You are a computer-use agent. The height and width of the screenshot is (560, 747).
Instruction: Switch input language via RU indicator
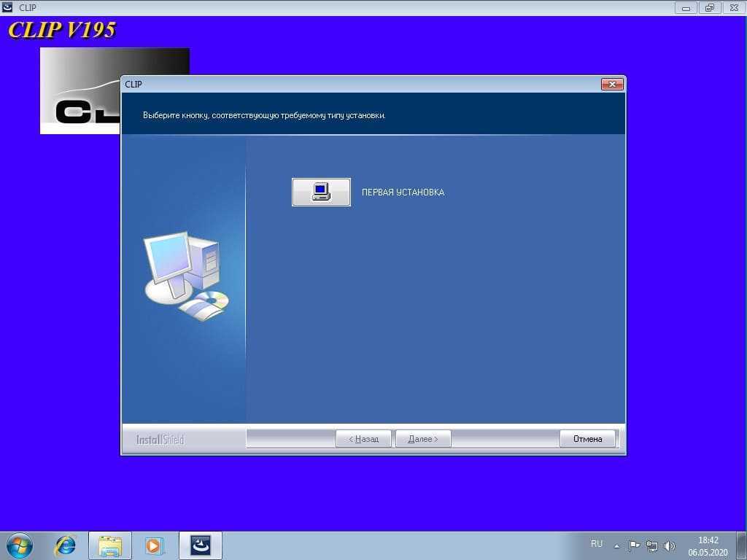[597, 544]
